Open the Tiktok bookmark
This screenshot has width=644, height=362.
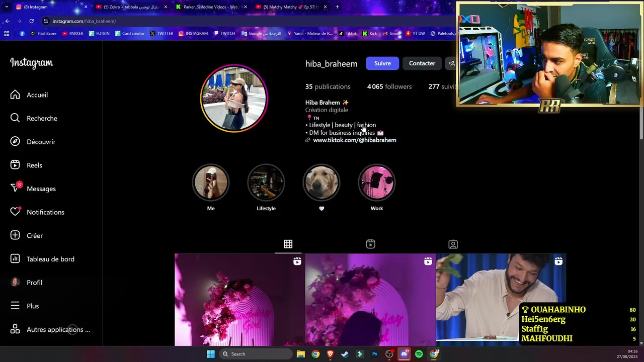pyautogui.click(x=348, y=34)
